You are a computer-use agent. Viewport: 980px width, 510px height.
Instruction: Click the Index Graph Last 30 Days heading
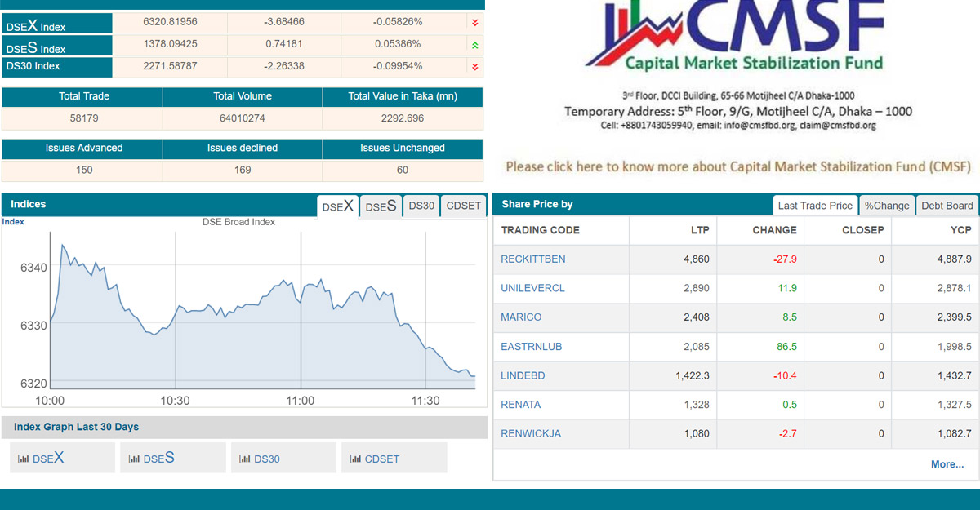77,428
